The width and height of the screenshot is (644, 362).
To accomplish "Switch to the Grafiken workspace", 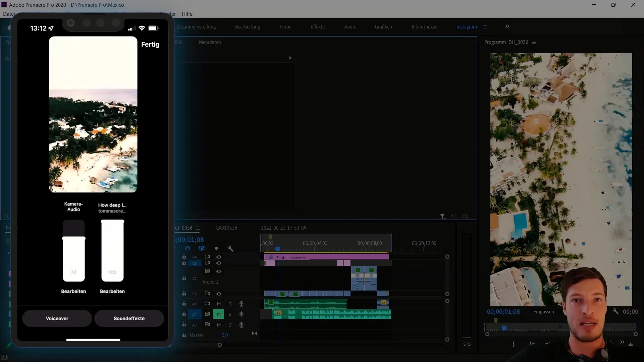I will [x=383, y=27].
